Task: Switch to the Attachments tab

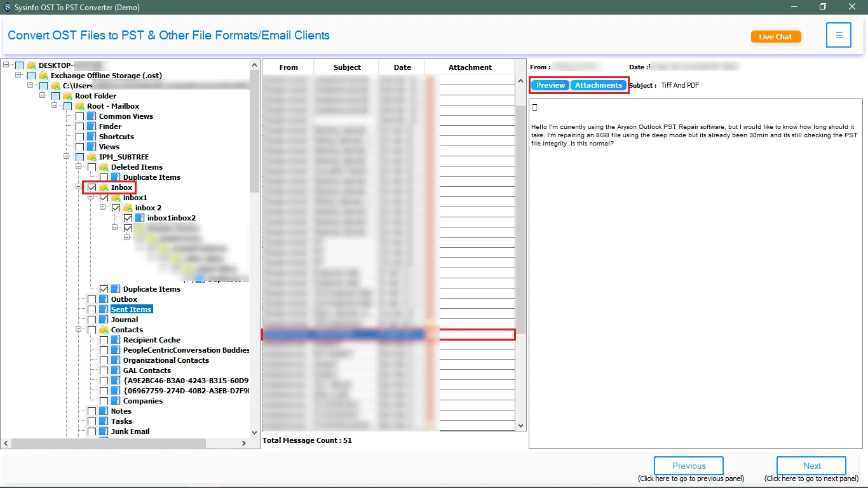Action: [x=599, y=85]
